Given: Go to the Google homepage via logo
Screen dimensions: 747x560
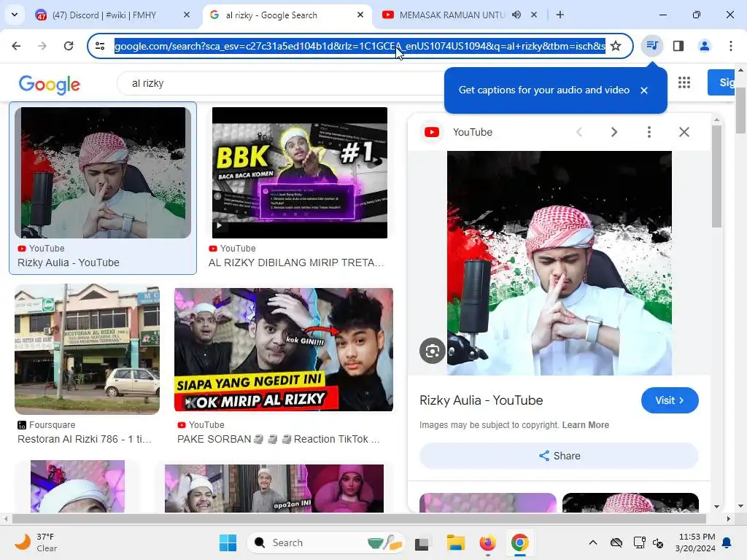Looking at the screenshot, I should 50,85.
